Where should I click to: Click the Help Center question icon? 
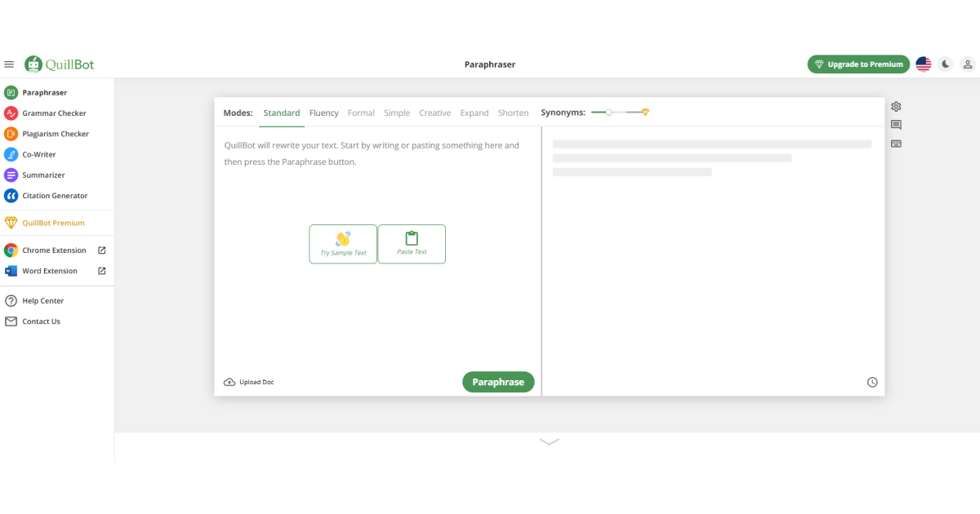[11, 301]
